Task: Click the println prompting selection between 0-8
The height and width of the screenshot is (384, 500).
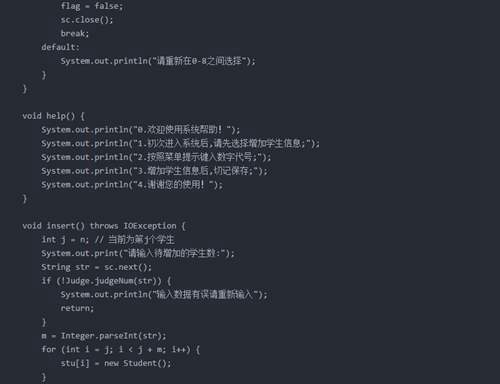Action: [x=158, y=61]
